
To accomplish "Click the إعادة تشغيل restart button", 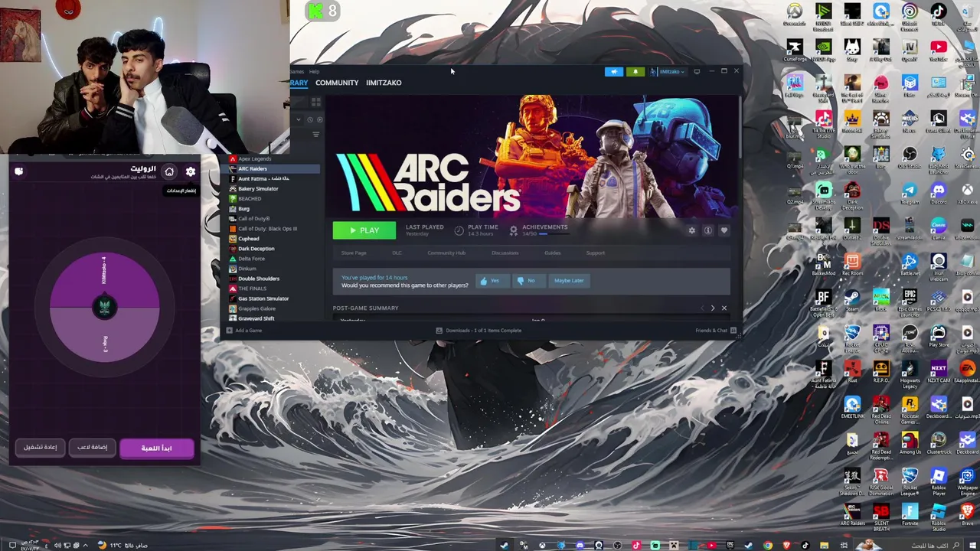I will click(x=40, y=447).
